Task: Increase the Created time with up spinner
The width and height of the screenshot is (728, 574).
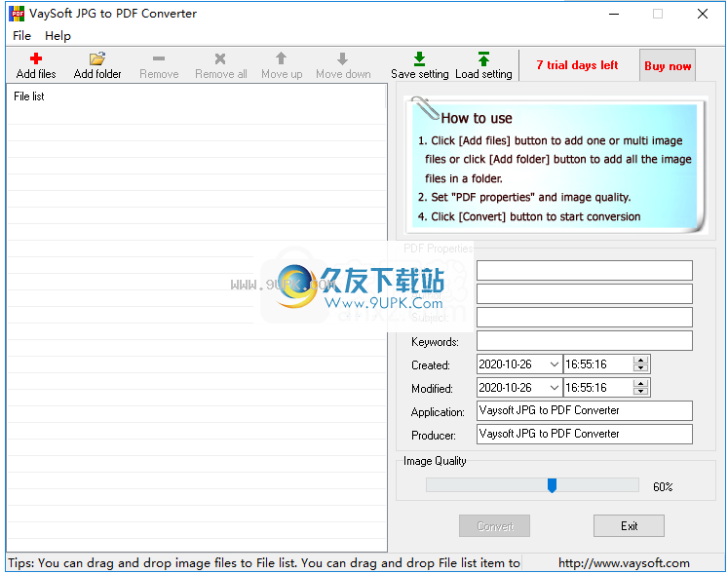Action: 640,360
